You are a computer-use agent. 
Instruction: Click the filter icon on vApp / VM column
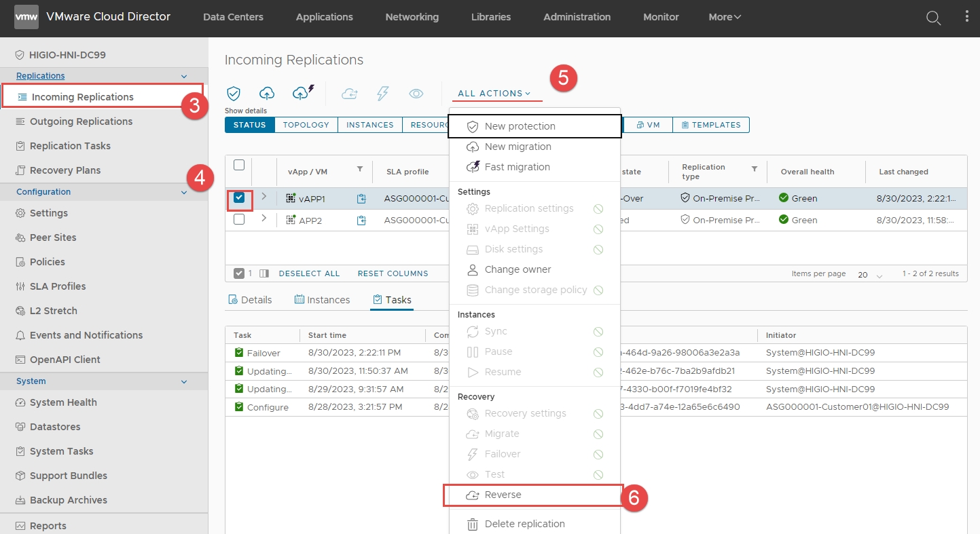click(360, 169)
